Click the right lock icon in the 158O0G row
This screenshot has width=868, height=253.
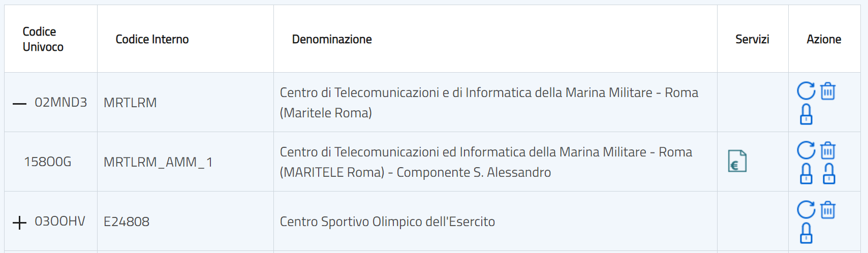click(x=829, y=174)
